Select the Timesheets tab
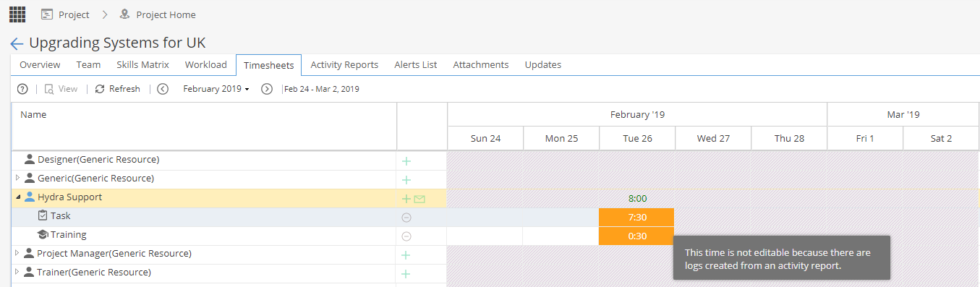 (x=269, y=65)
